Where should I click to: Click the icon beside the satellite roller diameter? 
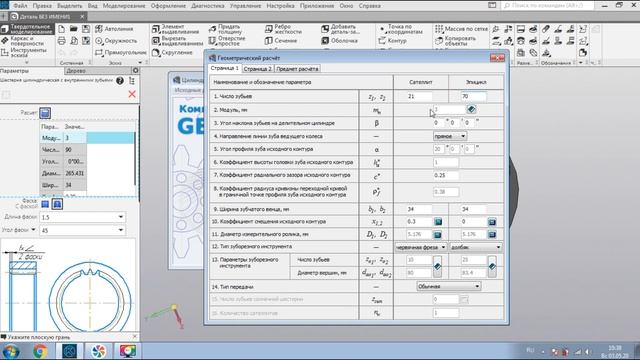click(x=438, y=235)
